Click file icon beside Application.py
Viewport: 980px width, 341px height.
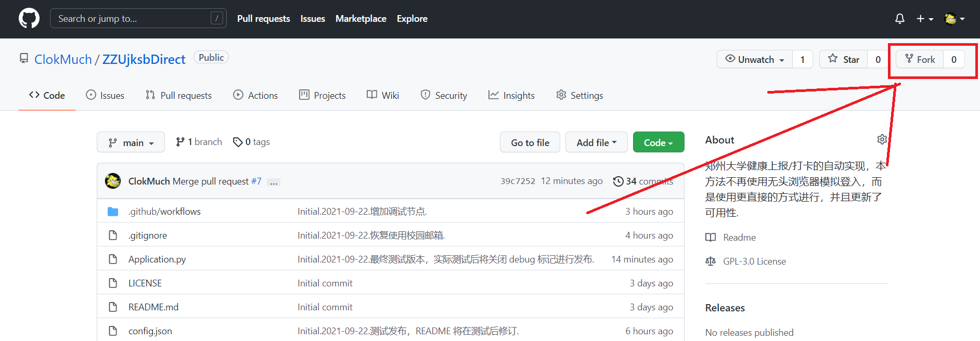pyautogui.click(x=113, y=259)
